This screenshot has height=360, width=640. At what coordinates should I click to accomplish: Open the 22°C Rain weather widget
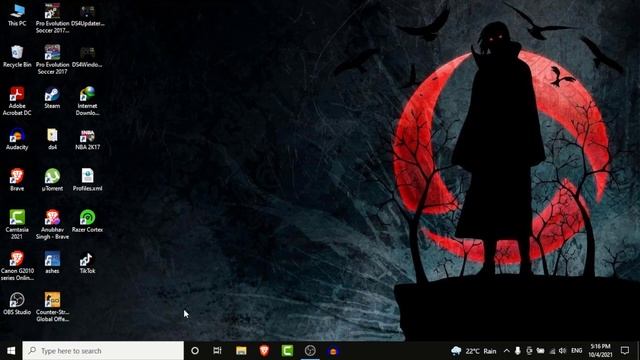(473, 351)
